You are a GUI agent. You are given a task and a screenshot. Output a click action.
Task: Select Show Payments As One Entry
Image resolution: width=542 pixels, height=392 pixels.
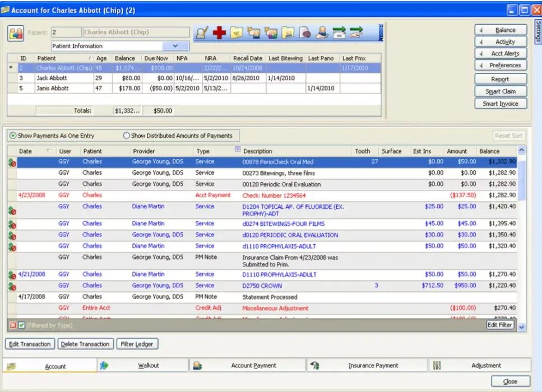point(13,136)
